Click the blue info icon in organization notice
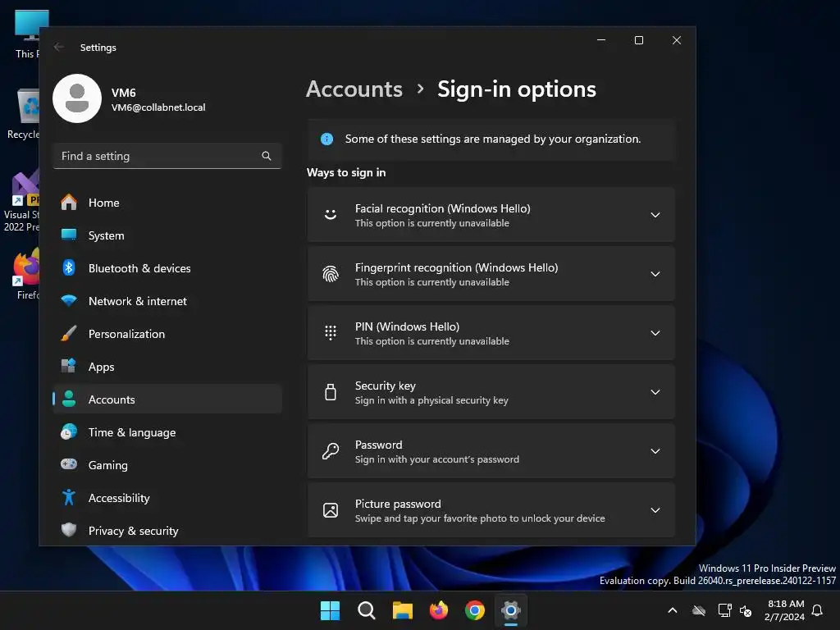840x630 pixels. pos(326,139)
